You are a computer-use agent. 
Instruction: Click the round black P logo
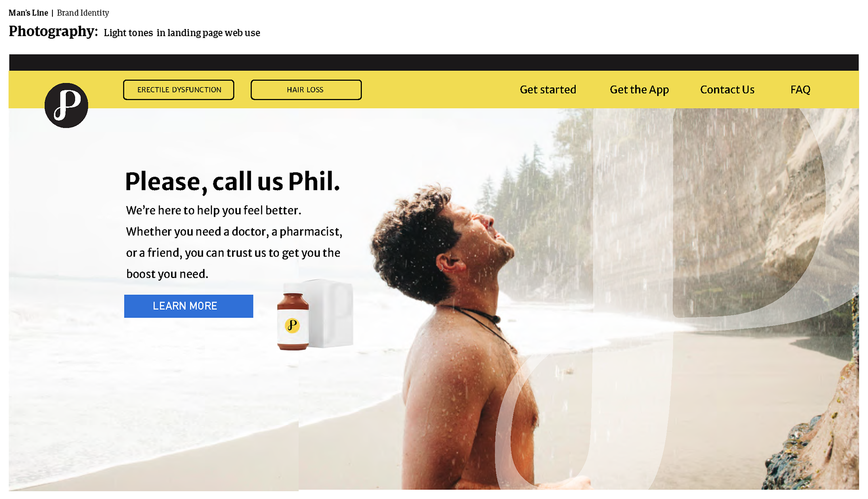click(66, 105)
